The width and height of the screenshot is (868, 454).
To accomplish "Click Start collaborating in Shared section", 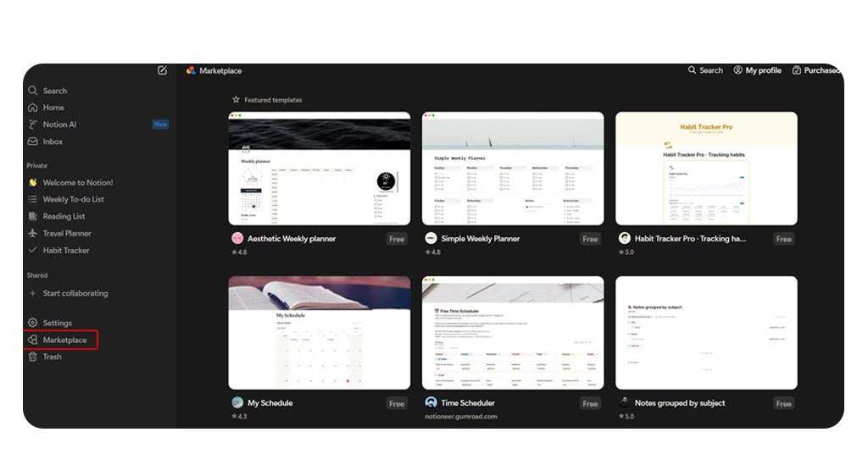I will point(75,293).
